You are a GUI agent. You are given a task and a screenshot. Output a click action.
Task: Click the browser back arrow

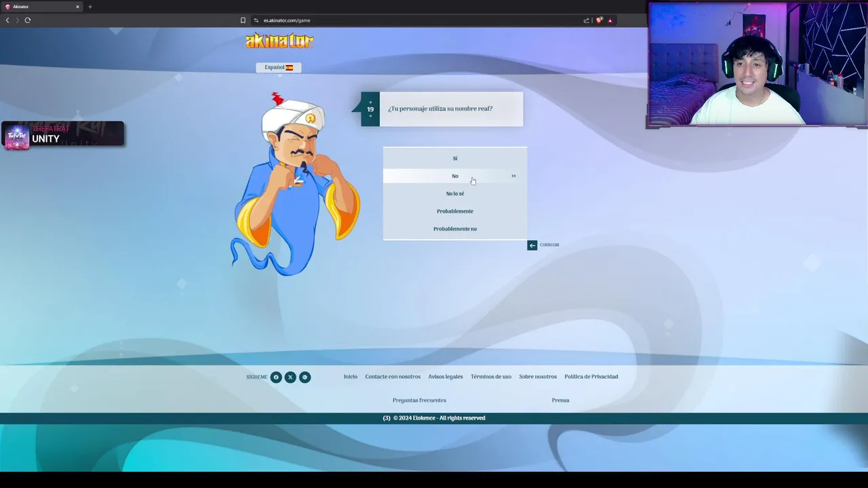coord(7,20)
